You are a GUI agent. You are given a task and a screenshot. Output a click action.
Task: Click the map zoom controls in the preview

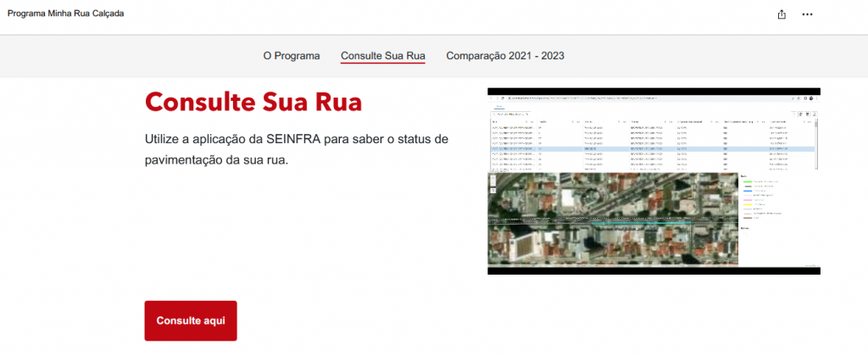(493, 181)
